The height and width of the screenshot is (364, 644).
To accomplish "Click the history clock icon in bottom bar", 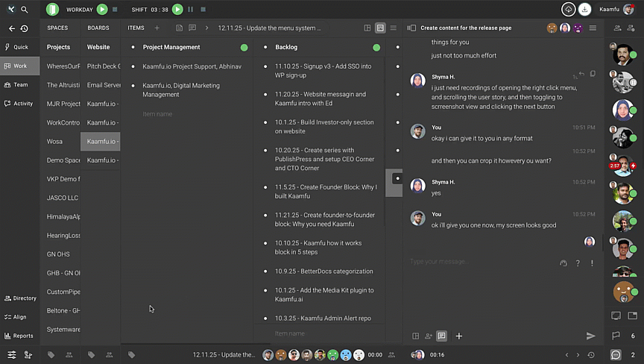I will [591, 355].
